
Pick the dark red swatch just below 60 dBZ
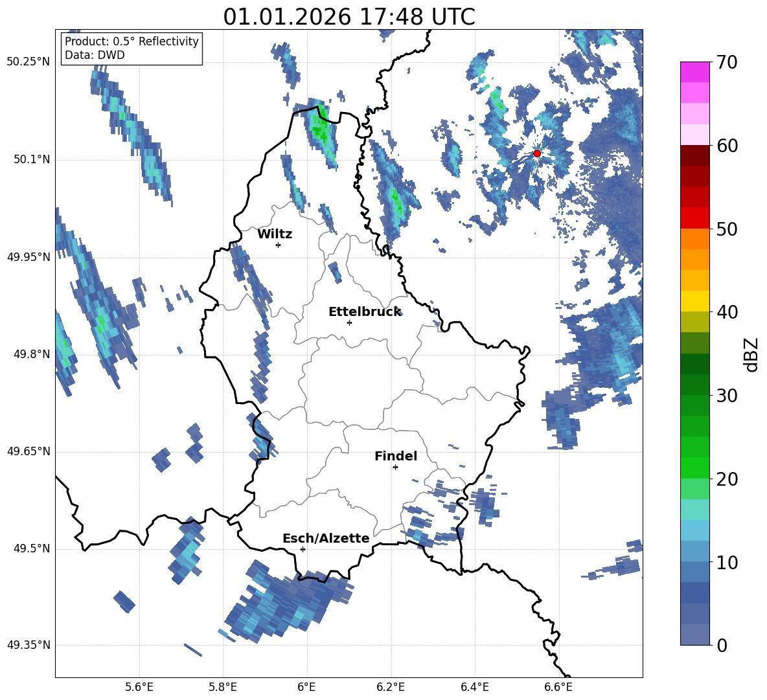694,155
